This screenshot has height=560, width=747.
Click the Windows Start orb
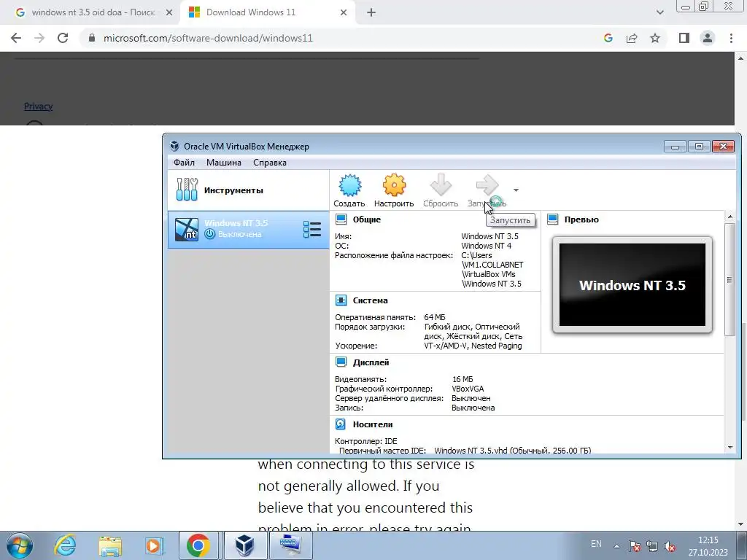pyautogui.click(x=20, y=545)
